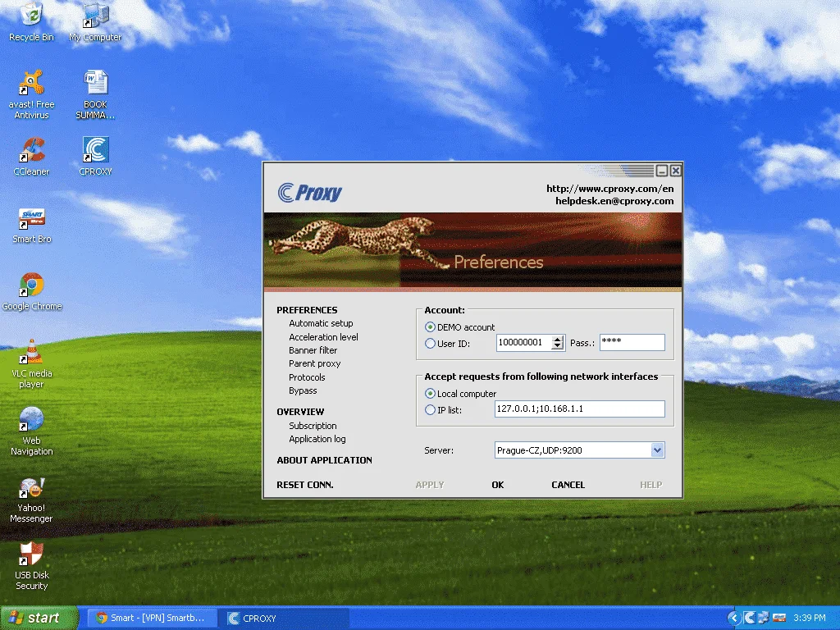Open Automatic setup preferences
The width and height of the screenshot is (840, 630).
(x=321, y=323)
